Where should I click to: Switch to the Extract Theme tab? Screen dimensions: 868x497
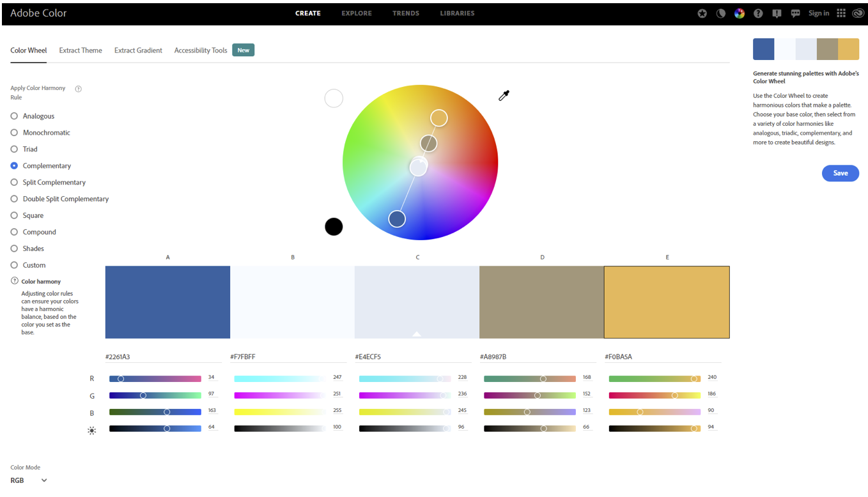click(x=81, y=50)
